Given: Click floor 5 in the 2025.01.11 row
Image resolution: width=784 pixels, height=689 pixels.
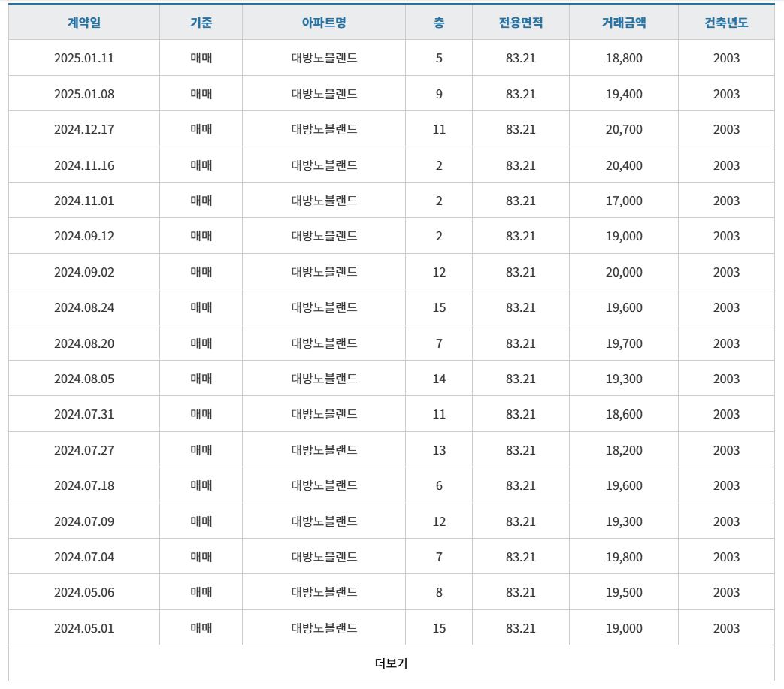Looking at the screenshot, I should point(439,58).
